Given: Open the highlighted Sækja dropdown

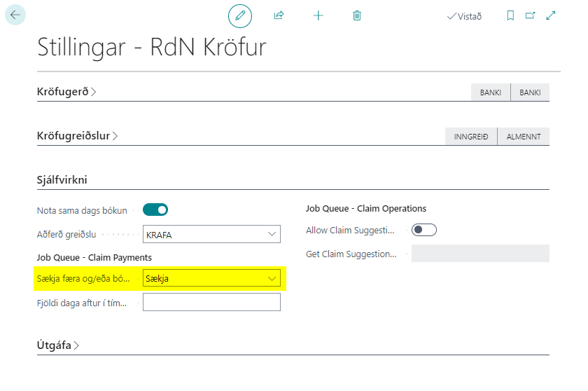Looking at the screenshot, I should [211, 279].
